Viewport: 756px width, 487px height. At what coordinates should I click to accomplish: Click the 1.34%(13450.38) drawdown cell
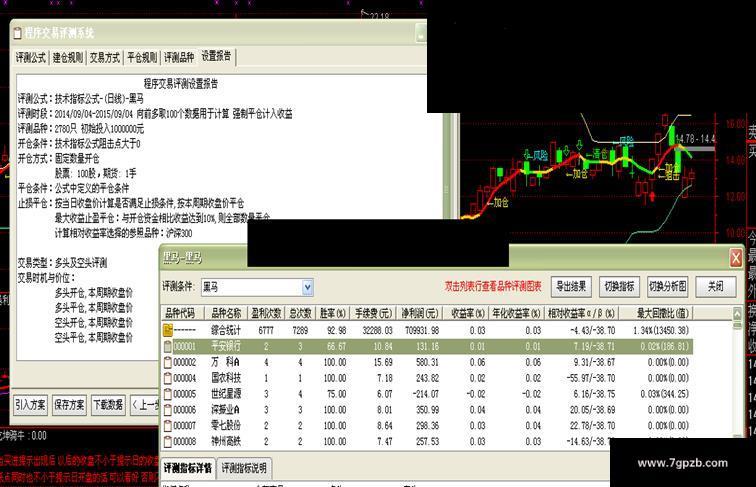coord(661,330)
